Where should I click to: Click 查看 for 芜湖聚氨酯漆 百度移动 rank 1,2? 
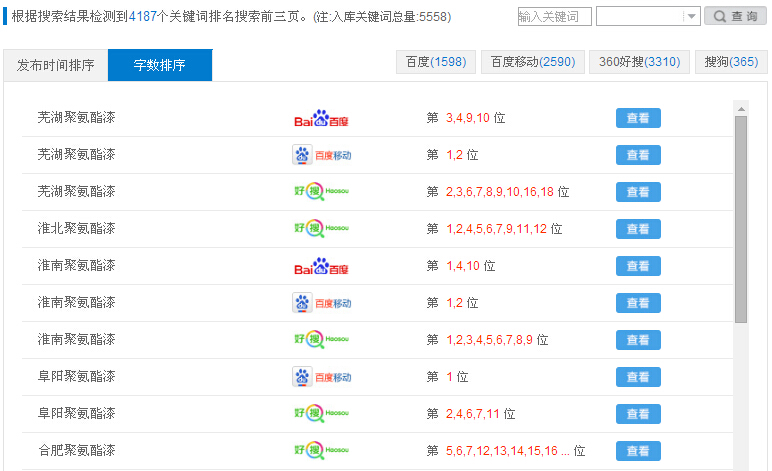[638, 155]
